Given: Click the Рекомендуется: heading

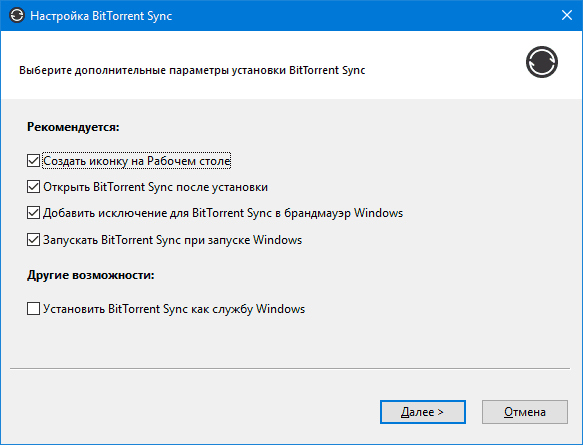Looking at the screenshot, I should tap(73, 127).
